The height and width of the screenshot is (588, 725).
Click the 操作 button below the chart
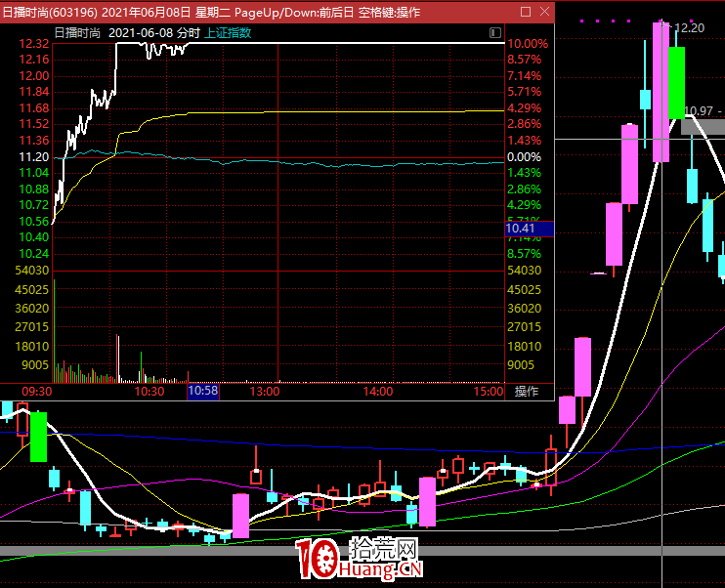(527, 392)
